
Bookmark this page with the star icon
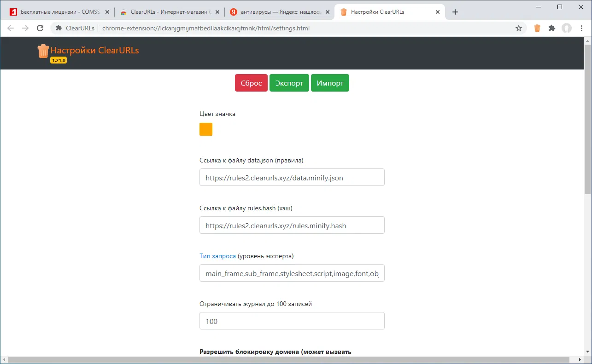pos(519,28)
